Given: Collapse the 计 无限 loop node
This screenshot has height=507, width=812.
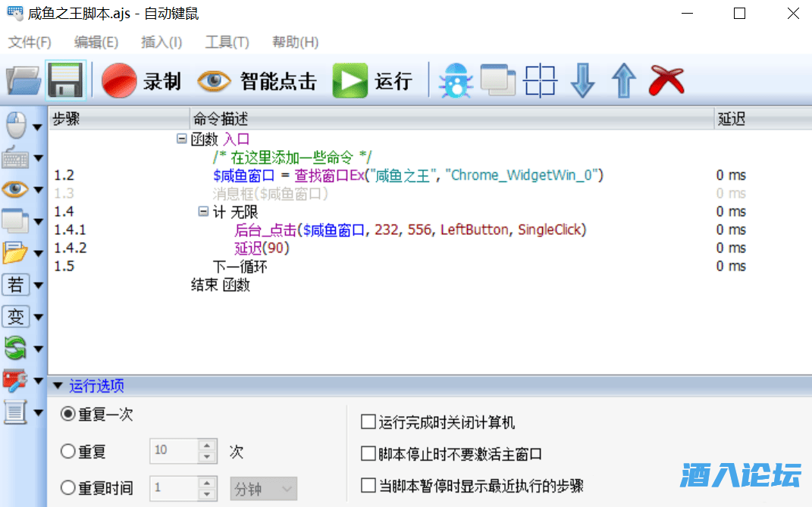Looking at the screenshot, I should tap(203, 211).
